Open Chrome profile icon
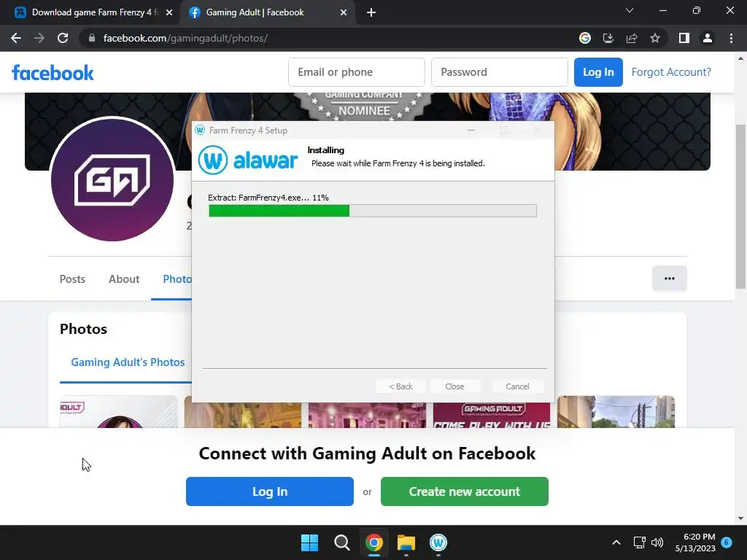 708,38
